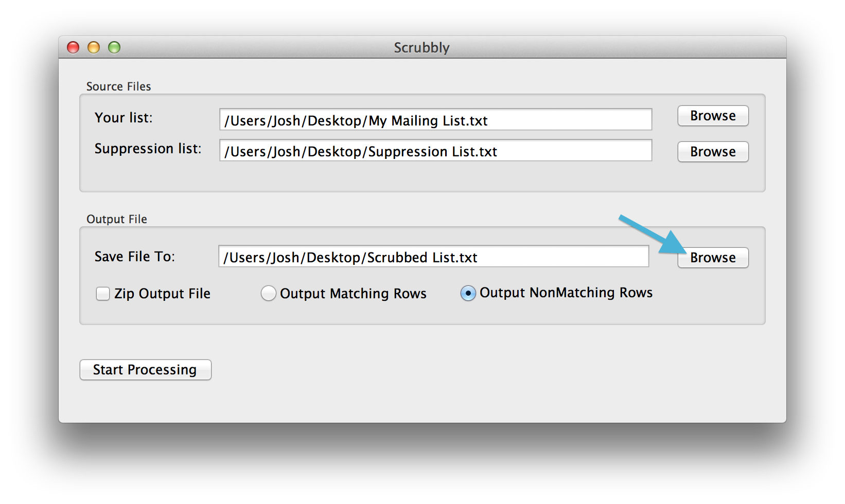Screen dimensions: 845x504
Task: Click the 'Save File To:' label
Action: point(135,257)
